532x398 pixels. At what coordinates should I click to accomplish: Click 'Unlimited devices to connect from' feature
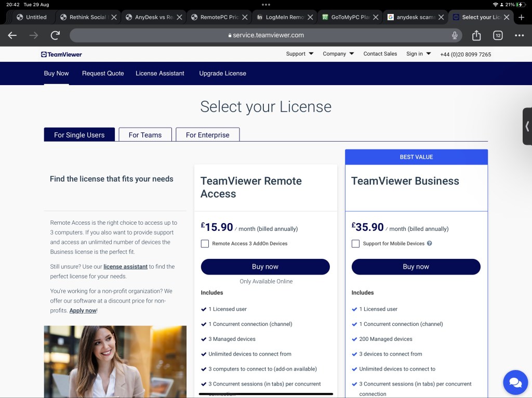[x=250, y=354]
